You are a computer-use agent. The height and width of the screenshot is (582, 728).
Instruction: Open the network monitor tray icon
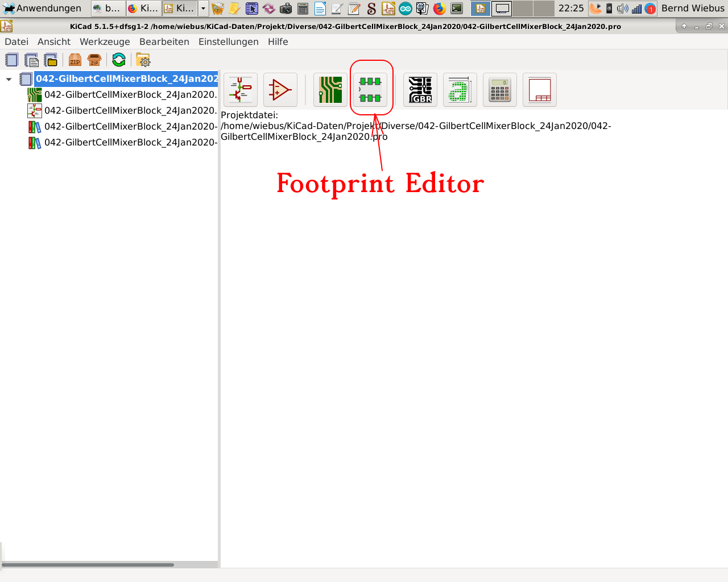[x=637, y=8]
